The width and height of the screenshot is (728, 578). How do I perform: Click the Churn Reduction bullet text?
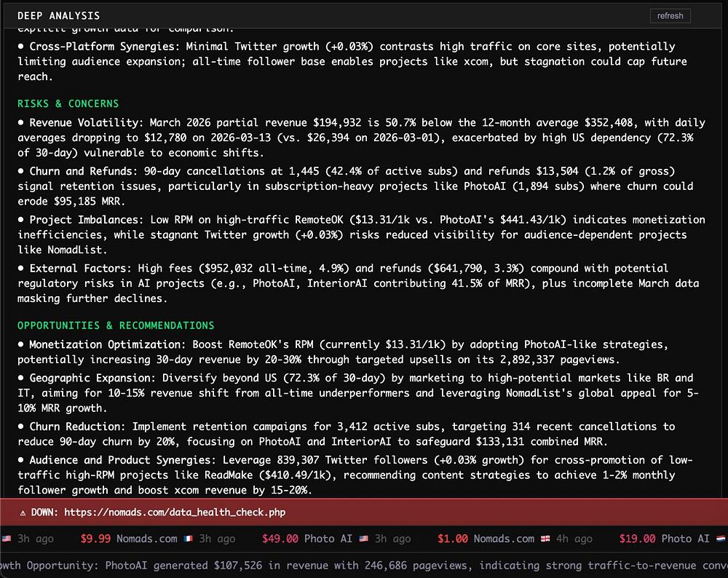pyautogui.click(x=347, y=434)
